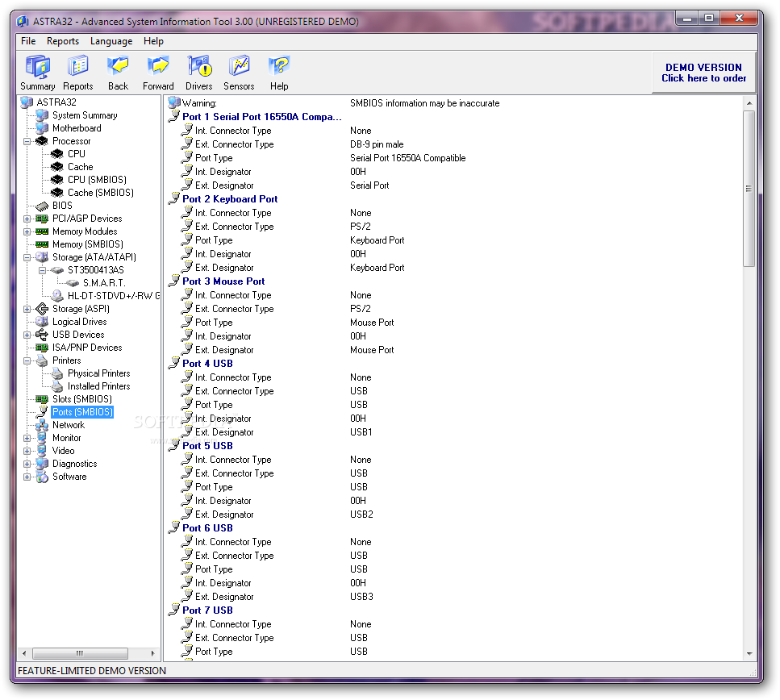Click the Reports toolbar icon
Screen dimensions: 780x700
click(x=77, y=73)
